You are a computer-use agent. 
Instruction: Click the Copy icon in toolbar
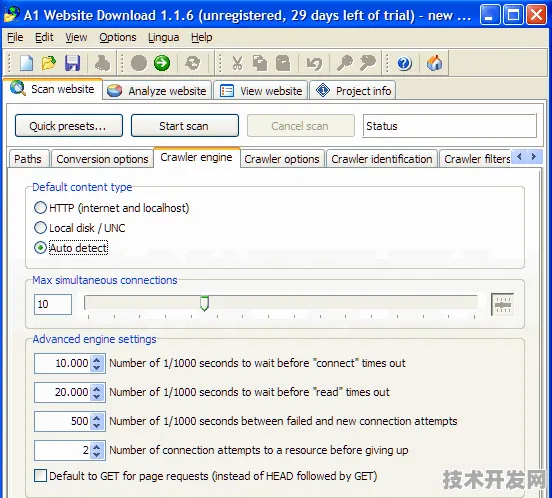pyautogui.click(x=260, y=63)
